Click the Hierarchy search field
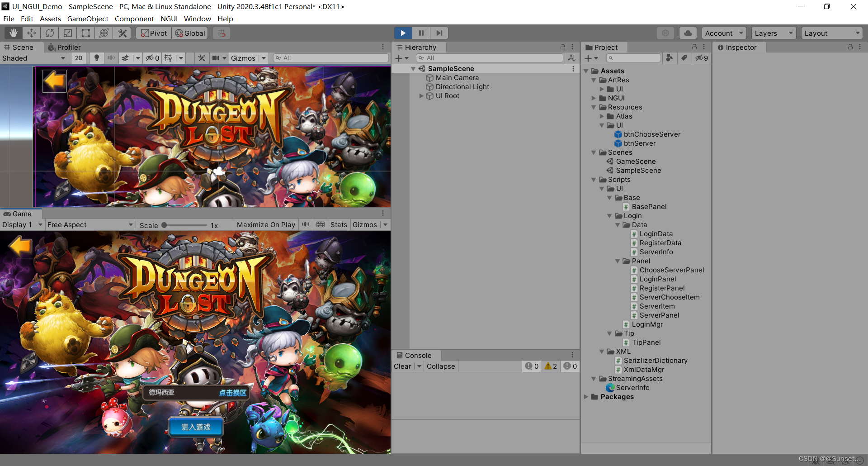 [x=490, y=58]
